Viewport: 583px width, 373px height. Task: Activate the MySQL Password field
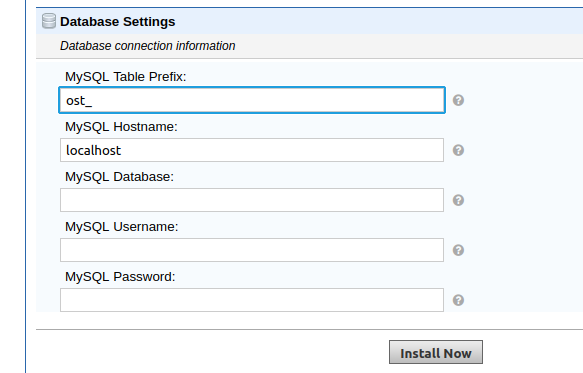coord(252,300)
